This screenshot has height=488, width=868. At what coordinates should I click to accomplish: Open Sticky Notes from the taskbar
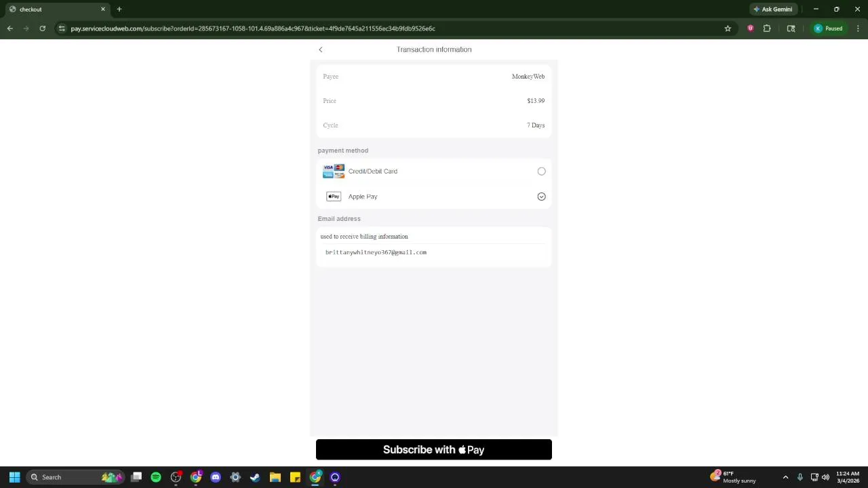point(295,477)
